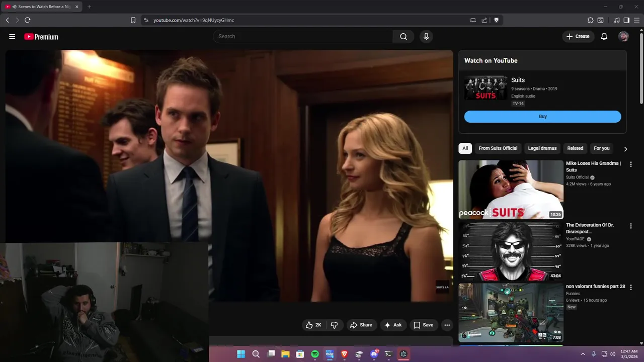Click into the YouTube search field
This screenshot has height=362, width=644.
pos(303,36)
